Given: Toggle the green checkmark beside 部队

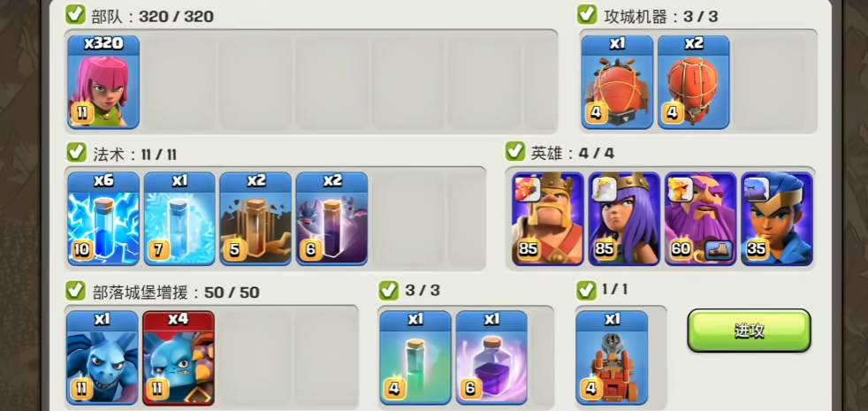Looking at the screenshot, I should click(76, 14).
